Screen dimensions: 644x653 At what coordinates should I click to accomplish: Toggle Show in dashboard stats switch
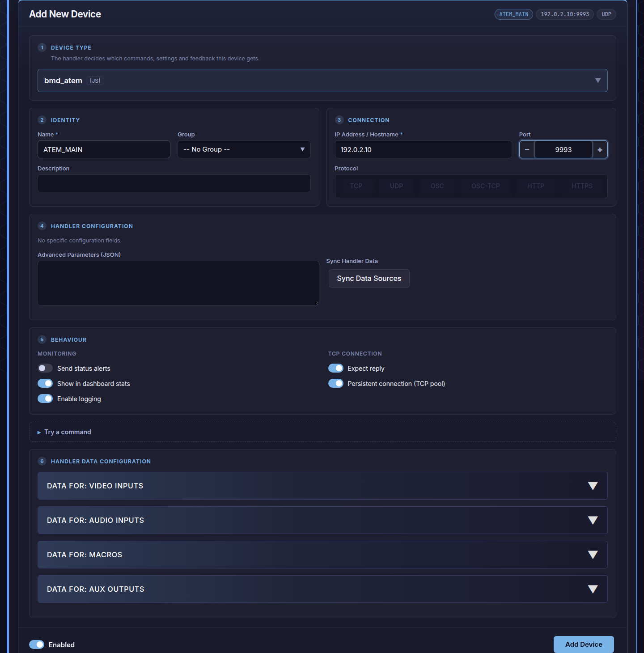(45, 383)
